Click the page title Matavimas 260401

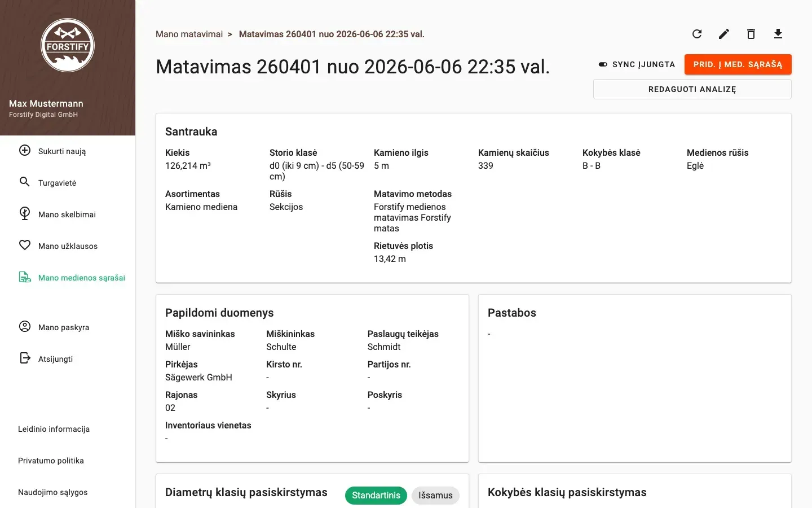click(x=352, y=67)
